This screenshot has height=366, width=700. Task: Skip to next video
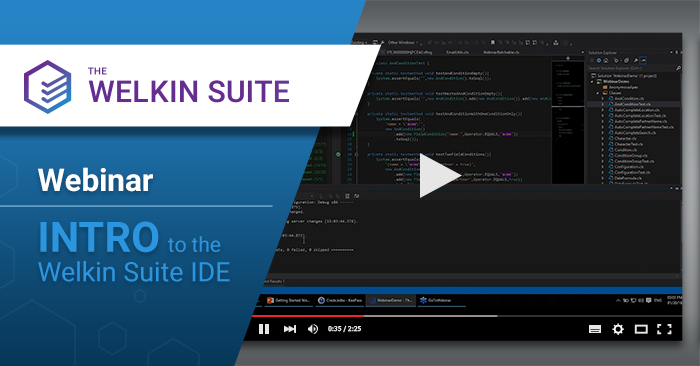(x=290, y=329)
